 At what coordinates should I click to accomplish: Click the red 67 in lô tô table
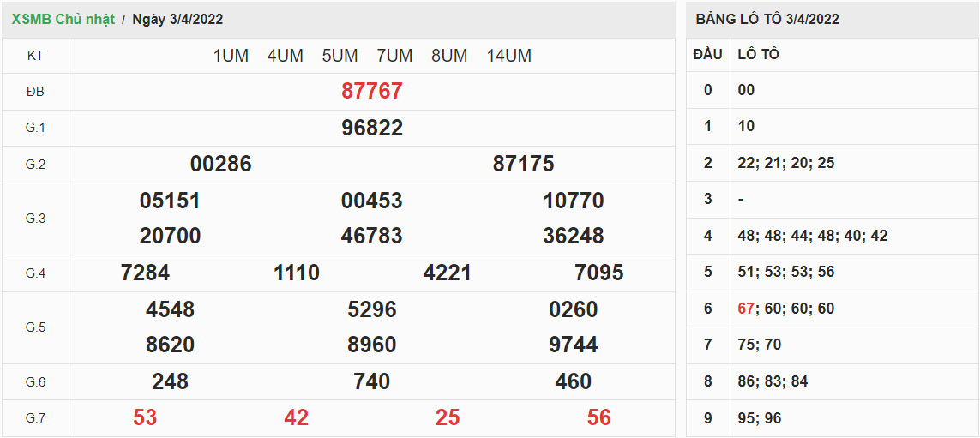pos(745,309)
